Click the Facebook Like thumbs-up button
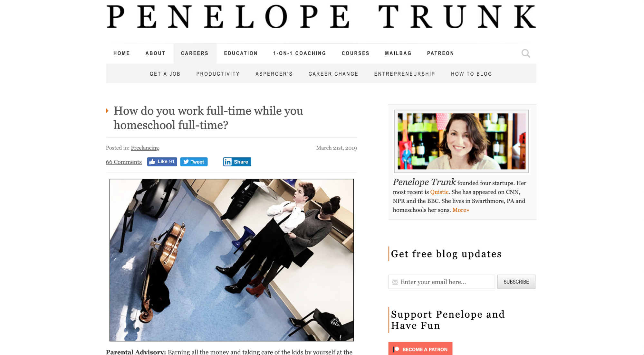 click(x=162, y=162)
